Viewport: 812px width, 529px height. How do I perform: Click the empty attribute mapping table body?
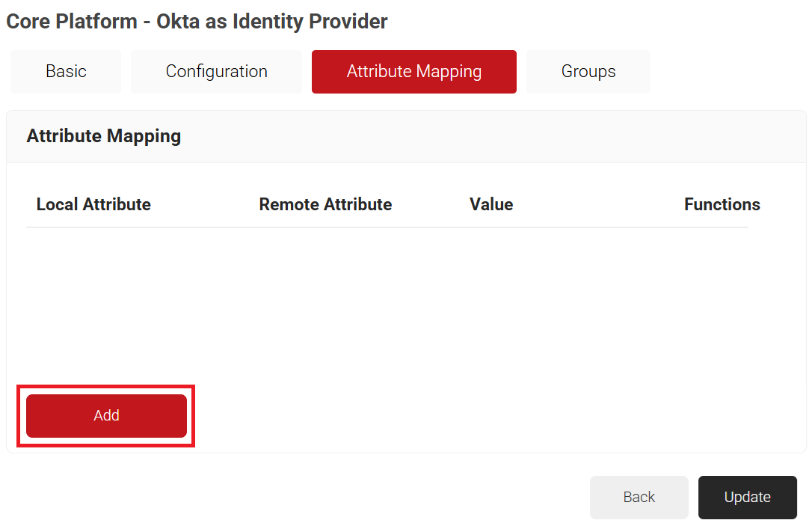pos(387,299)
